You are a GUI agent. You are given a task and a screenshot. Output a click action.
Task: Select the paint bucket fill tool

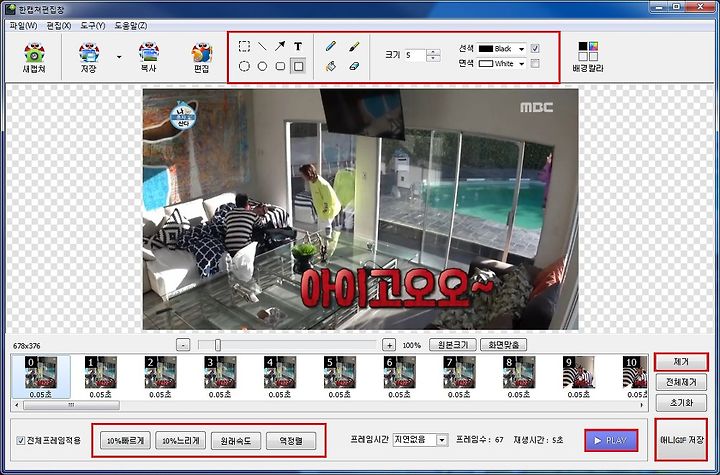[331, 66]
